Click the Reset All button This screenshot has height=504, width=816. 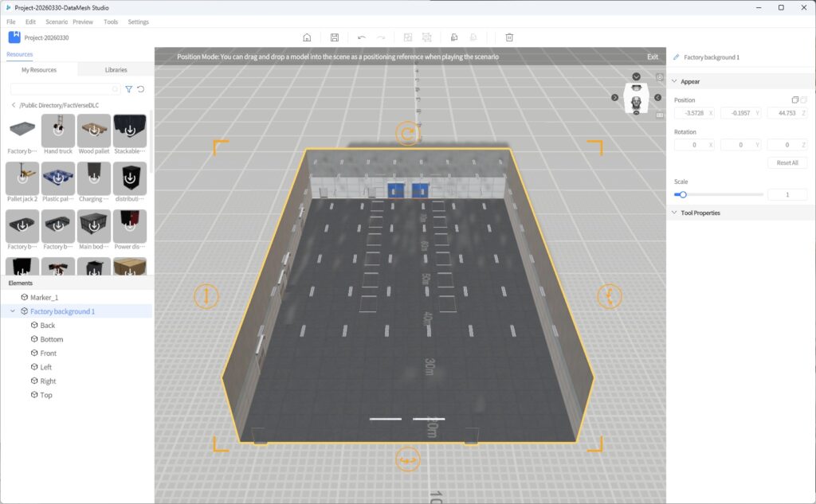tap(787, 162)
